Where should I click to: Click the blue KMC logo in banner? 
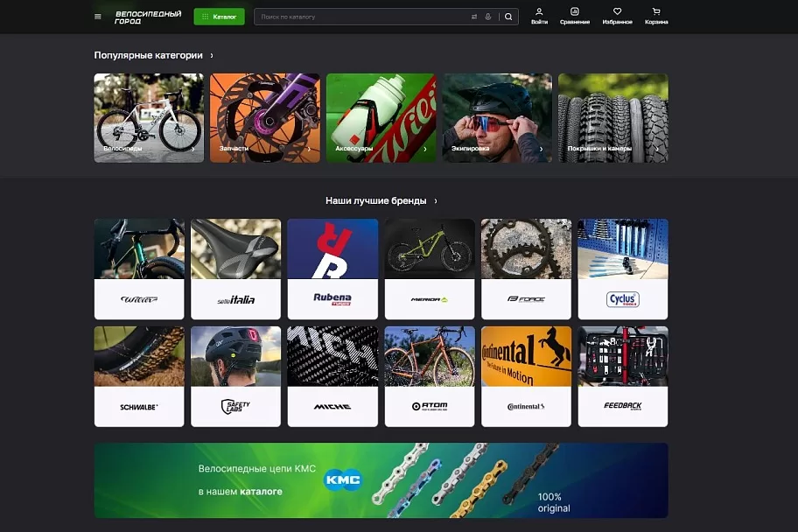coord(343,480)
